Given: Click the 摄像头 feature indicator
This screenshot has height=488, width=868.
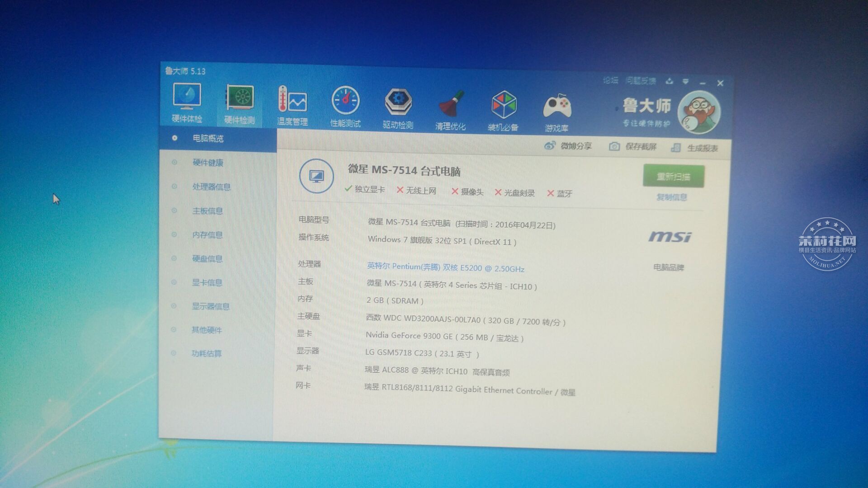Looking at the screenshot, I should tap(467, 192).
